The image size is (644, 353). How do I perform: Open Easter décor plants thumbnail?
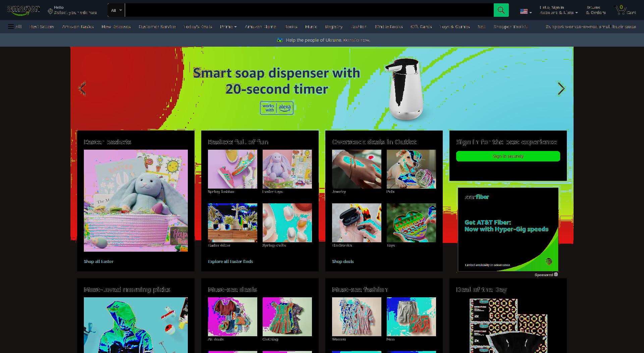tap(232, 223)
